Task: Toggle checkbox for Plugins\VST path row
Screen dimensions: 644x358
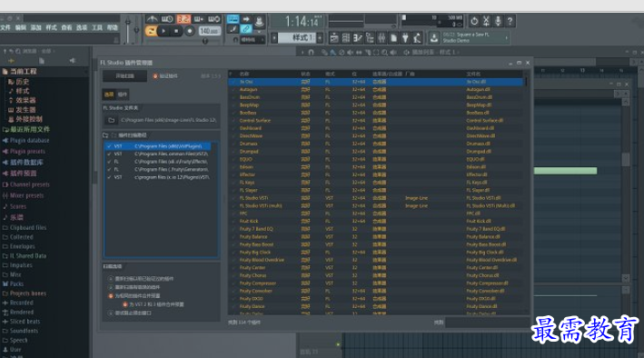Action: pyautogui.click(x=109, y=177)
